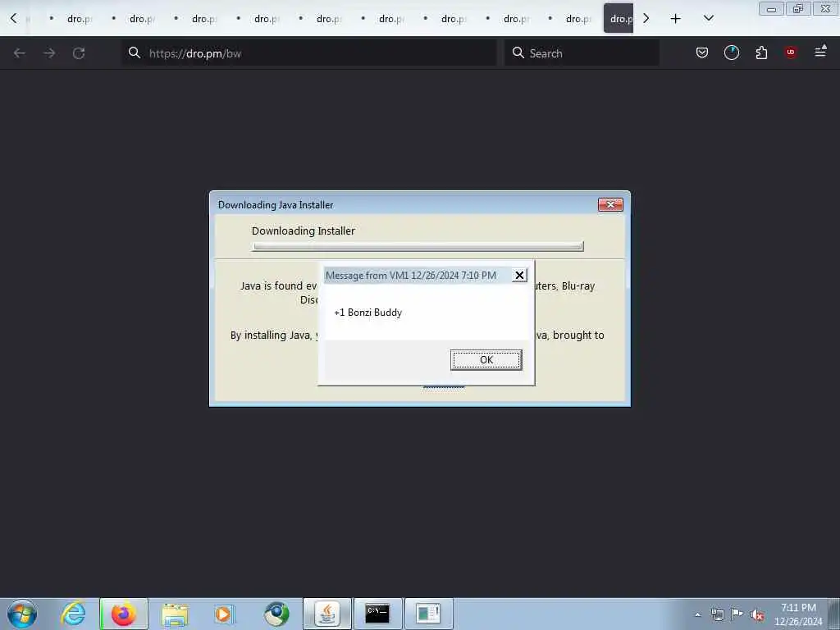The width and height of the screenshot is (840, 630).
Task: Open the Pocket save icon
Action: (x=702, y=52)
